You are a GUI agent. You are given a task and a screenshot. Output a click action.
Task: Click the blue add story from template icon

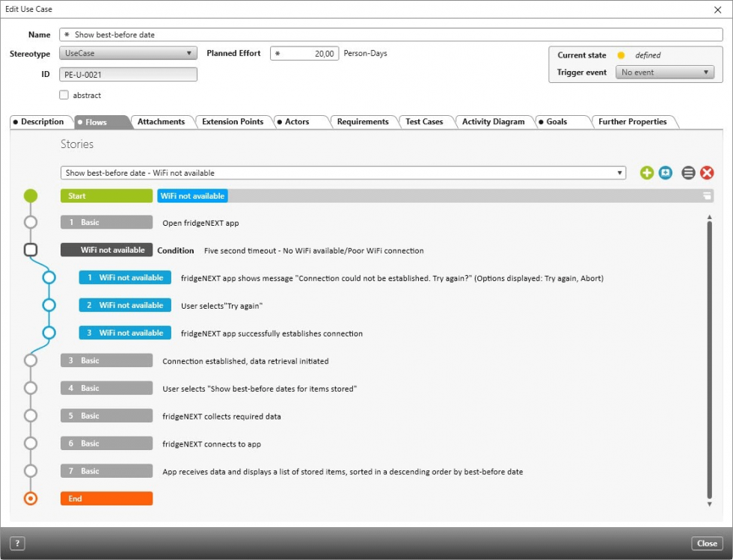click(x=666, y=172)
